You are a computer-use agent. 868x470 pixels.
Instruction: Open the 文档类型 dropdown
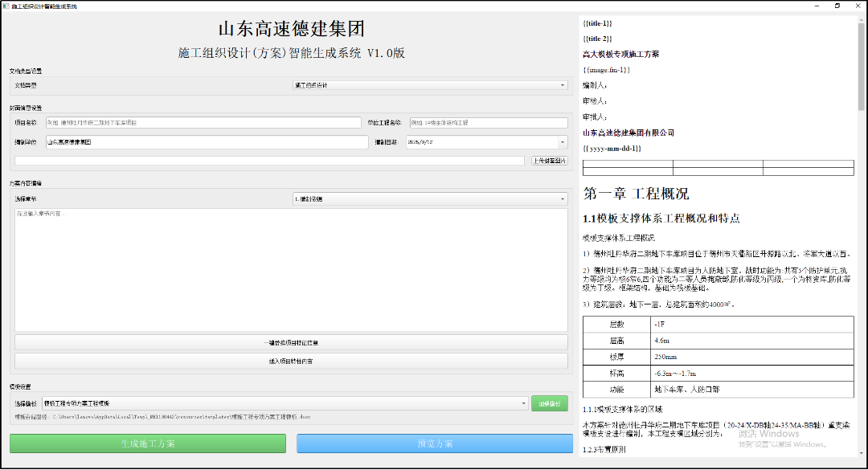point(430,85)
